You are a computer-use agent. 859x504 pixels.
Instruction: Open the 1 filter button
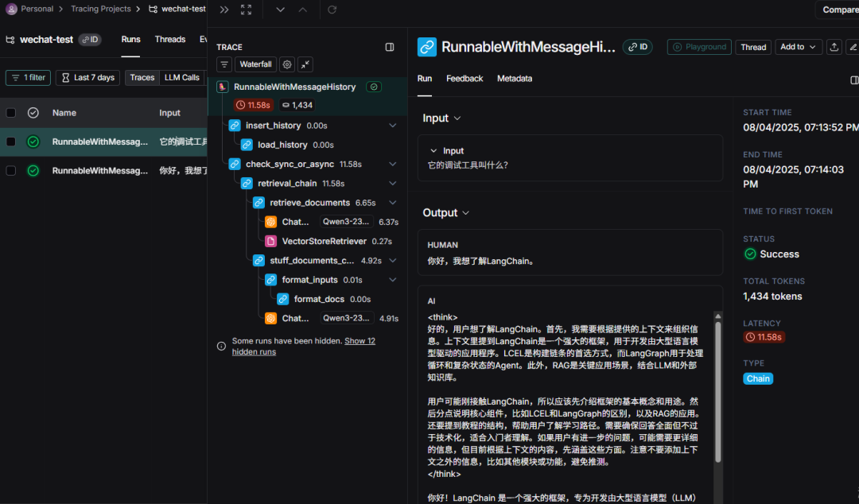tap(29, 78)
